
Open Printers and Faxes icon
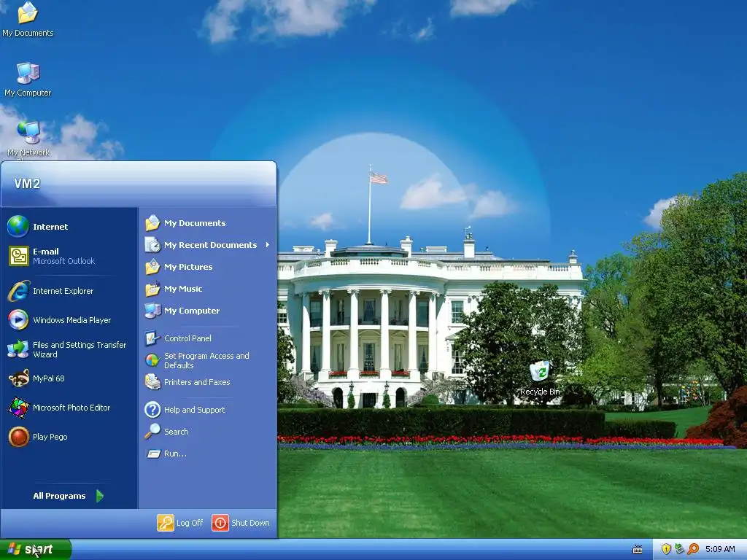point(152,382)
